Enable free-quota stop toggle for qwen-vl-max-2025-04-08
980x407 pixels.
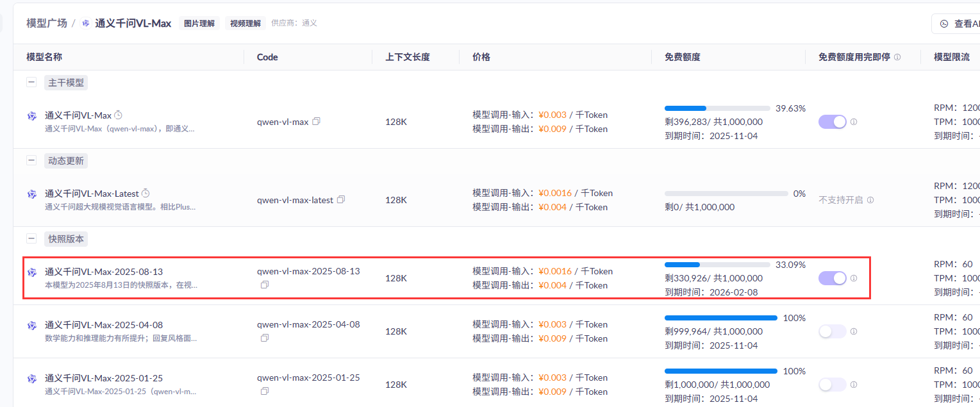(833, 331)
